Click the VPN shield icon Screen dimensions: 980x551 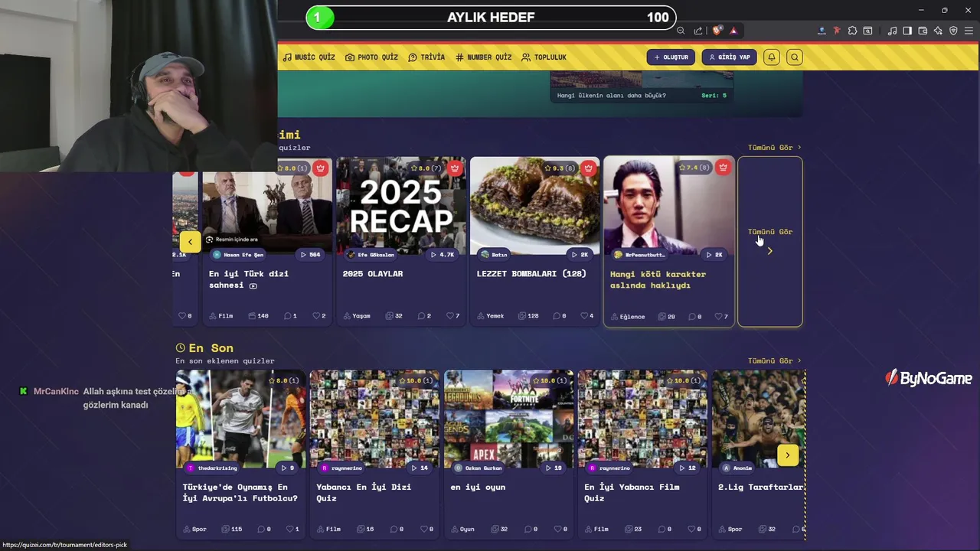point(953,31)
